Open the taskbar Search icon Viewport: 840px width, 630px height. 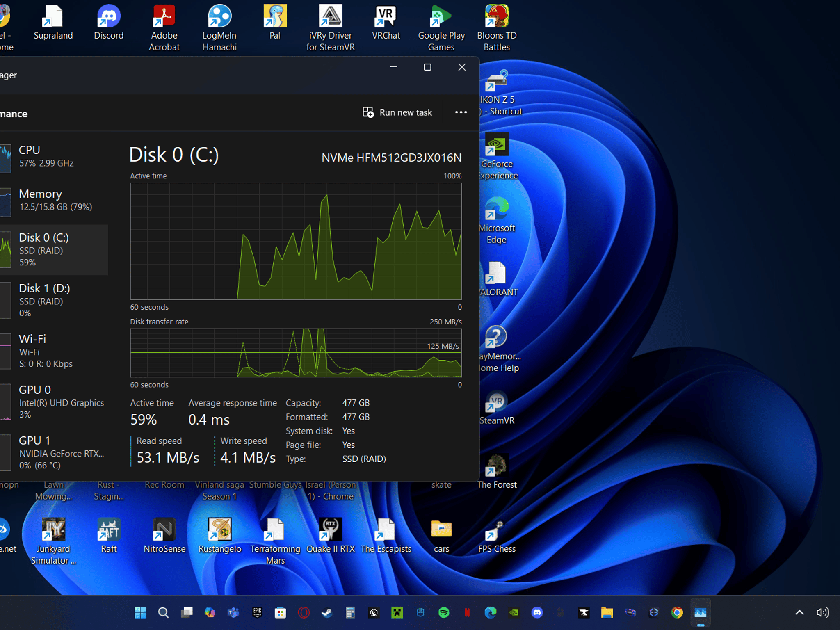163,613
